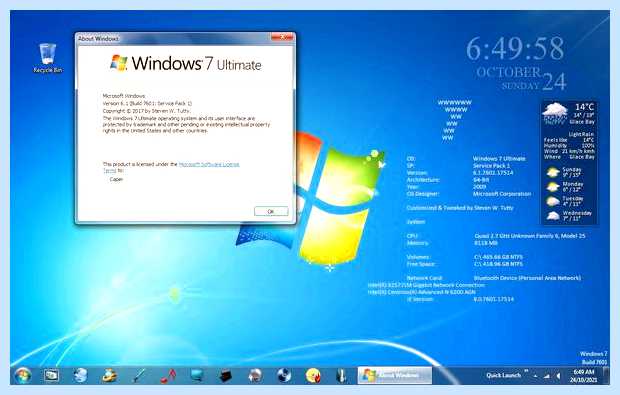Click the network signal tray icon
The height and width of the screenshot is (395, 620).
tap(546, 376)
